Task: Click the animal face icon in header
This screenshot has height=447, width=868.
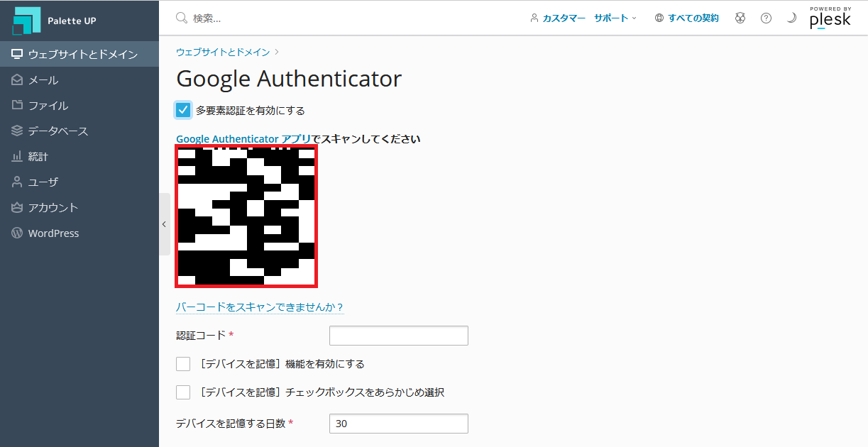Action: [x=740, y=18]
